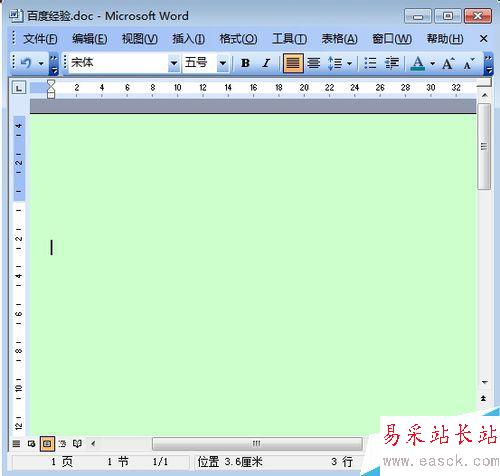The width and height of the screenshot is (500, 476).
Task: Toggle Print layout view icon
Action: [x=47, y=444]
